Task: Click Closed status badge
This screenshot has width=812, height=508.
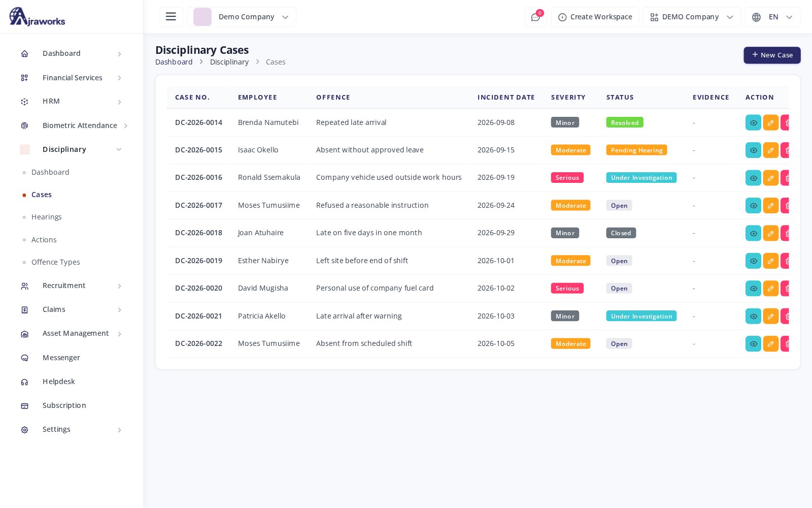Action: [621, 233]
